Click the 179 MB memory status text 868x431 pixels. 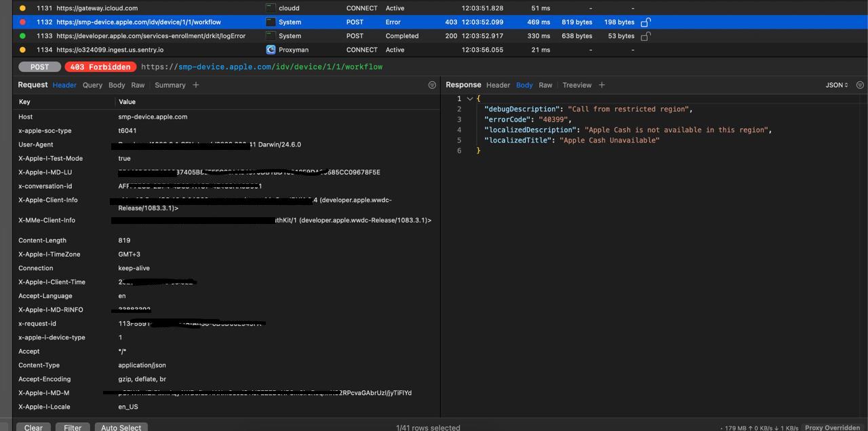(x=736, y=428)
